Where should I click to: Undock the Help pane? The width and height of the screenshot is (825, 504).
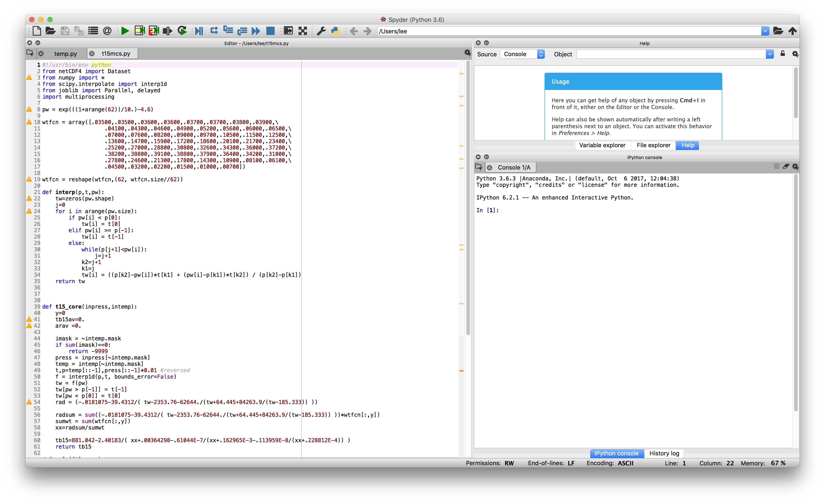(487, 43)
